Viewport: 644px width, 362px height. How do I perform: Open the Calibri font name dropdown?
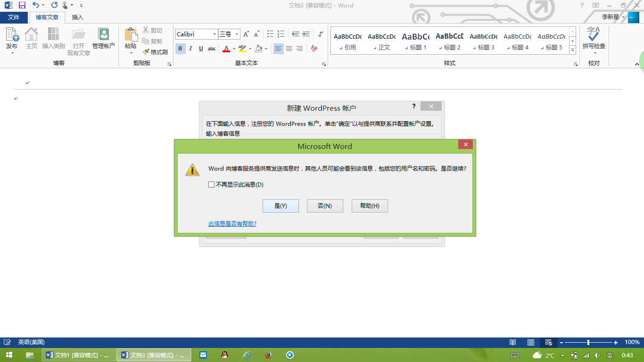click(x=215, y=34)
